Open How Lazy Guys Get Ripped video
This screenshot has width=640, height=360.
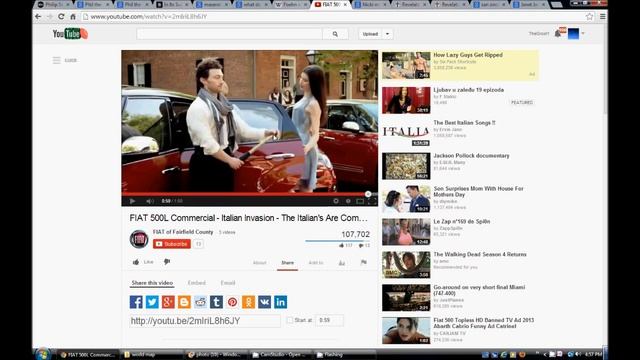[468, 55]
